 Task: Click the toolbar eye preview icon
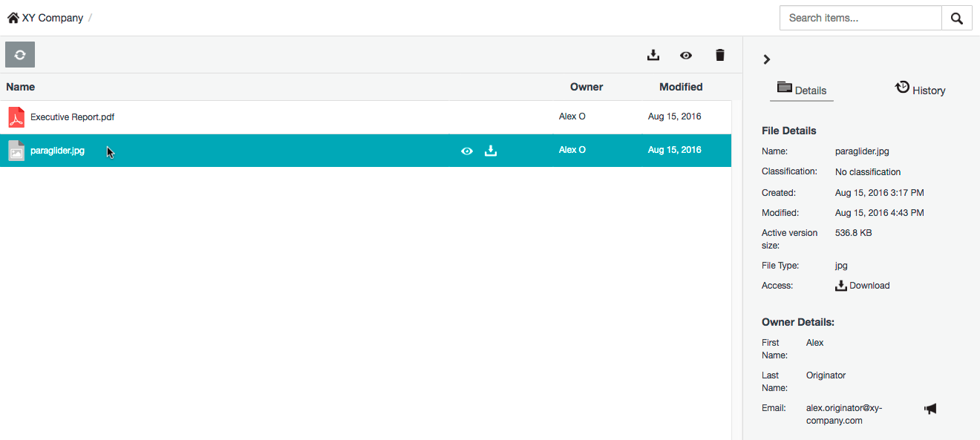[686, 55]
